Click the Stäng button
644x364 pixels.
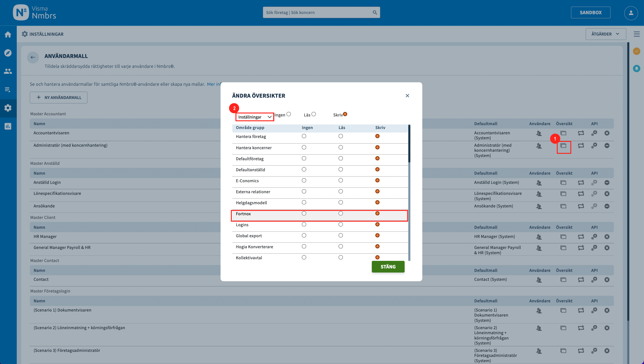(x=388, y=267)
